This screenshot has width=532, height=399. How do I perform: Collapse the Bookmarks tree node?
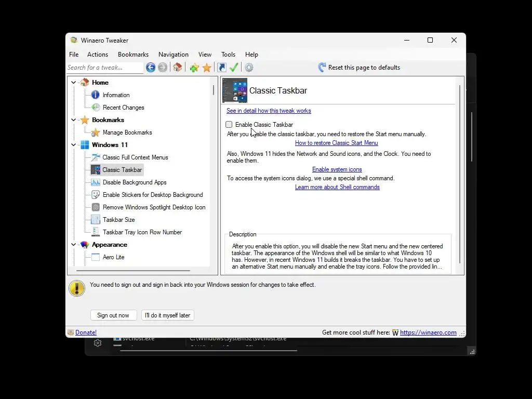pos(73,120)
